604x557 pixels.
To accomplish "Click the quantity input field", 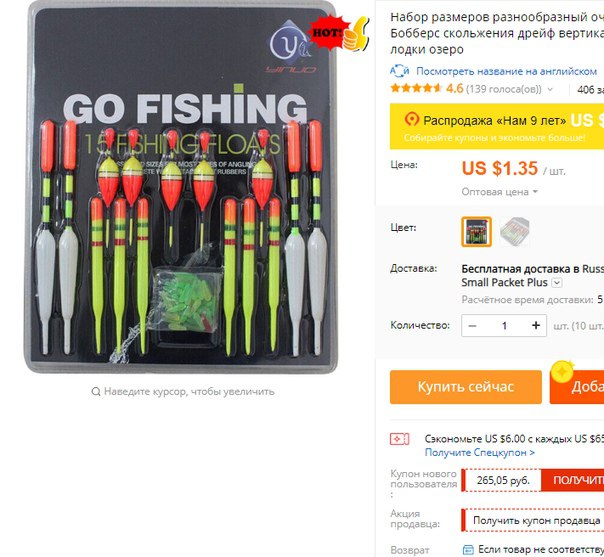I will [504, 326].
